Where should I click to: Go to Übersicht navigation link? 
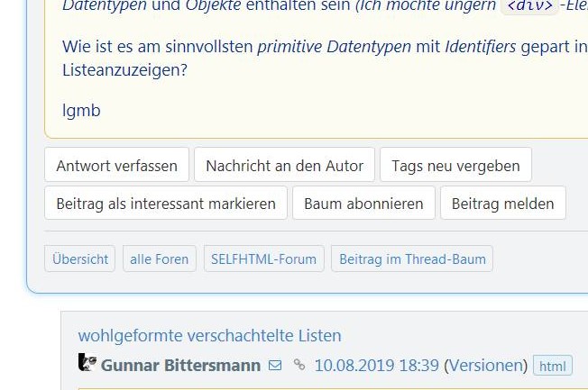(x=80, y=258)
